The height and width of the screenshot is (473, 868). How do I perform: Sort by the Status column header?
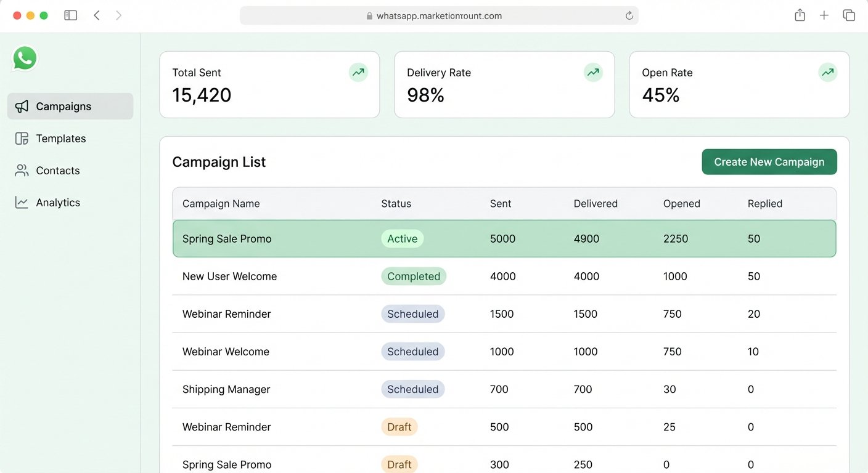coord(396,204)
